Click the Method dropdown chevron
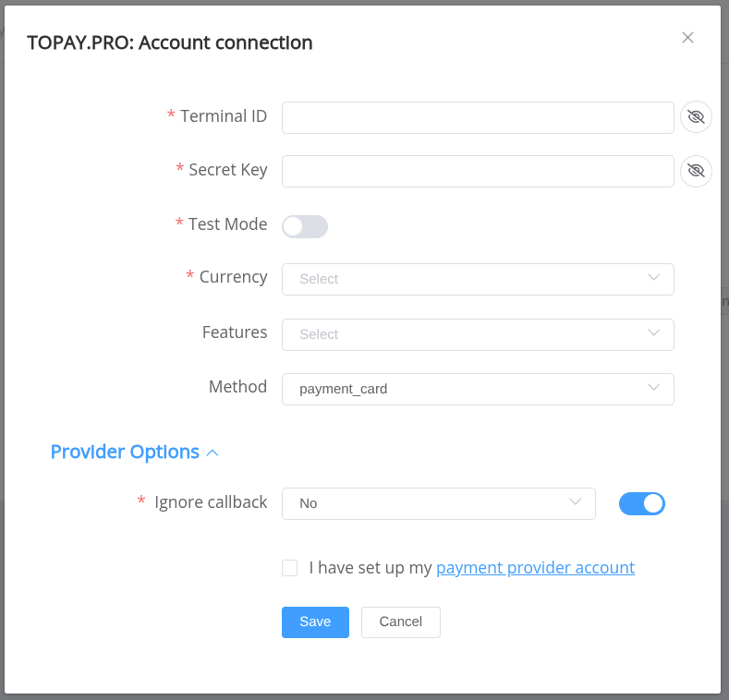The width and height of the screenshot is (729, 700). pos(654,388)
